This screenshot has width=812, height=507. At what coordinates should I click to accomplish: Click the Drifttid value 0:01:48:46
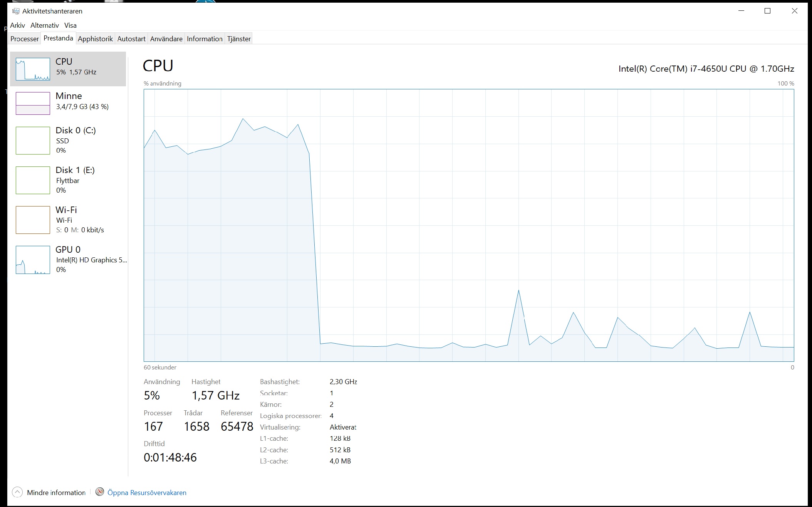pyautogui.click(x=170, y=457)
